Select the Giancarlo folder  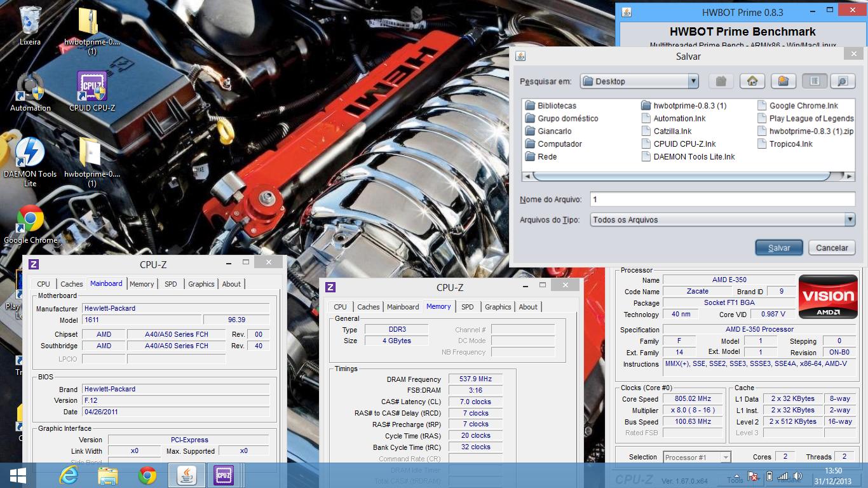[x=548, y=131]
